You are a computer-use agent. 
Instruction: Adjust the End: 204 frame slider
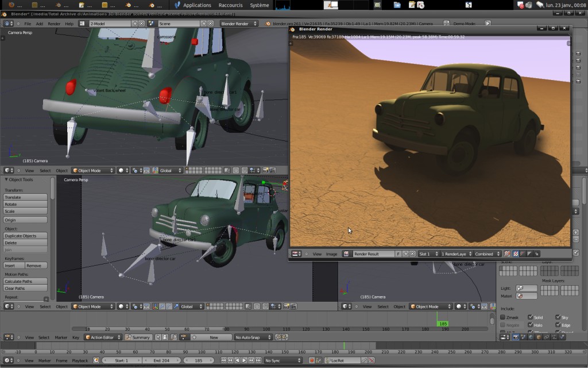162,361
